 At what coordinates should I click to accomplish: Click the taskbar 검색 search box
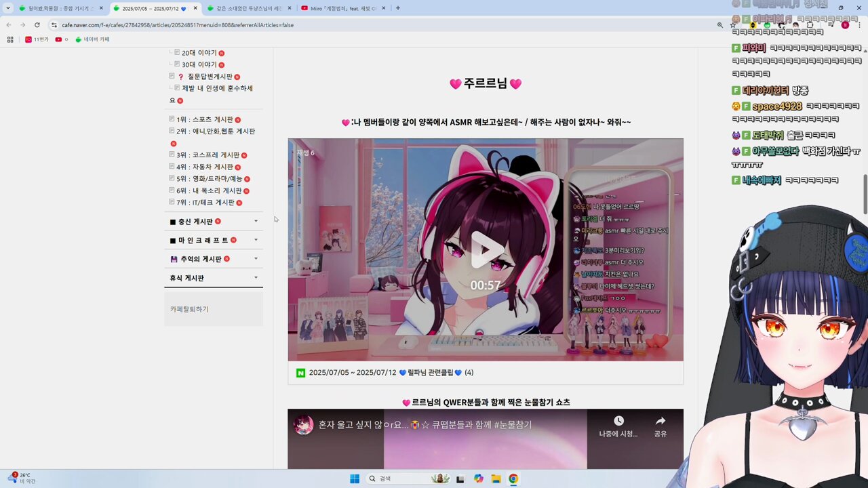pyautogui.click(x=409, y=479)
